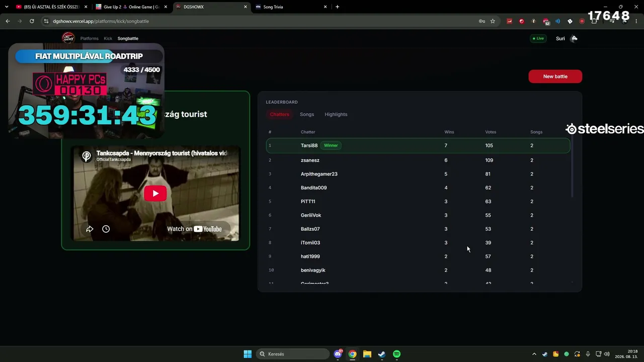
Task: Open Steam from the taskbar
Action: pyautogui.click(x=382, y=354)
